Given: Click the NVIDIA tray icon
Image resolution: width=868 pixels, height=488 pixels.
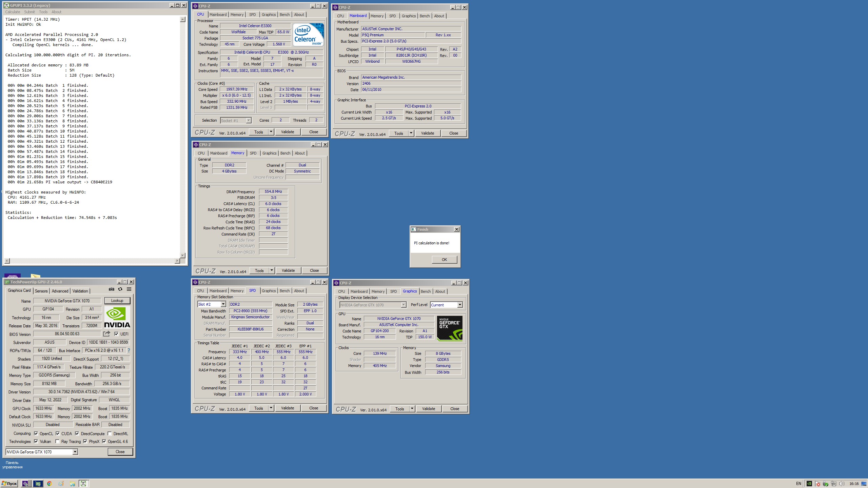Looking at the screenshot, I should [809, 484].
